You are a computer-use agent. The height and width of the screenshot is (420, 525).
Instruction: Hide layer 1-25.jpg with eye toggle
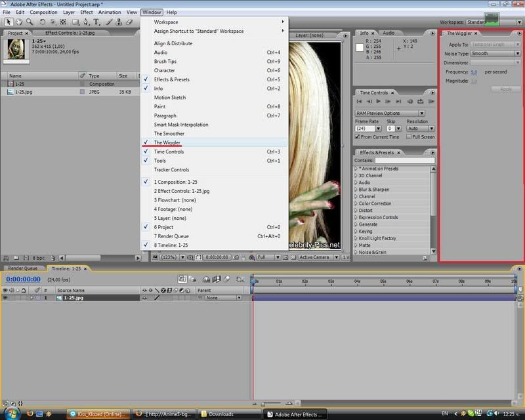(5, 298)
